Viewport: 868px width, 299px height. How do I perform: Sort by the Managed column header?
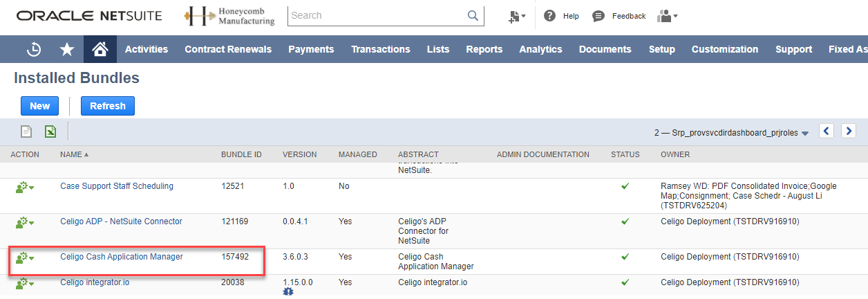(x=358, y=154)
